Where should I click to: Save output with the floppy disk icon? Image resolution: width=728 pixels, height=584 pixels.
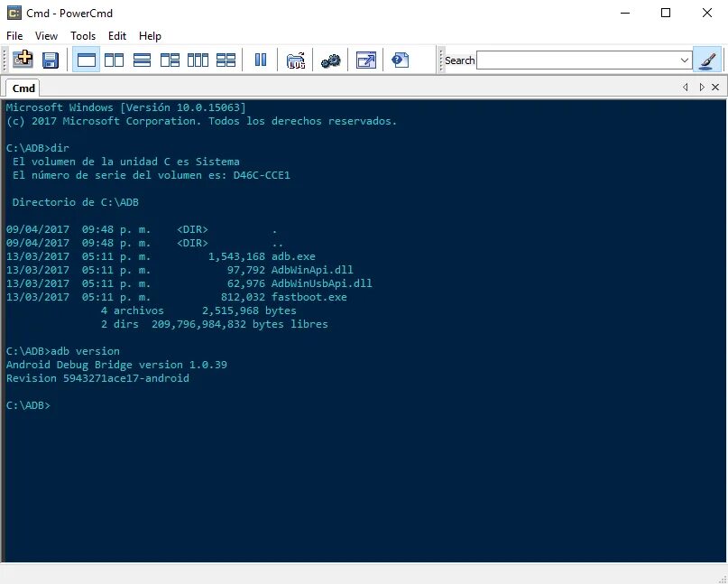(51, 60)
